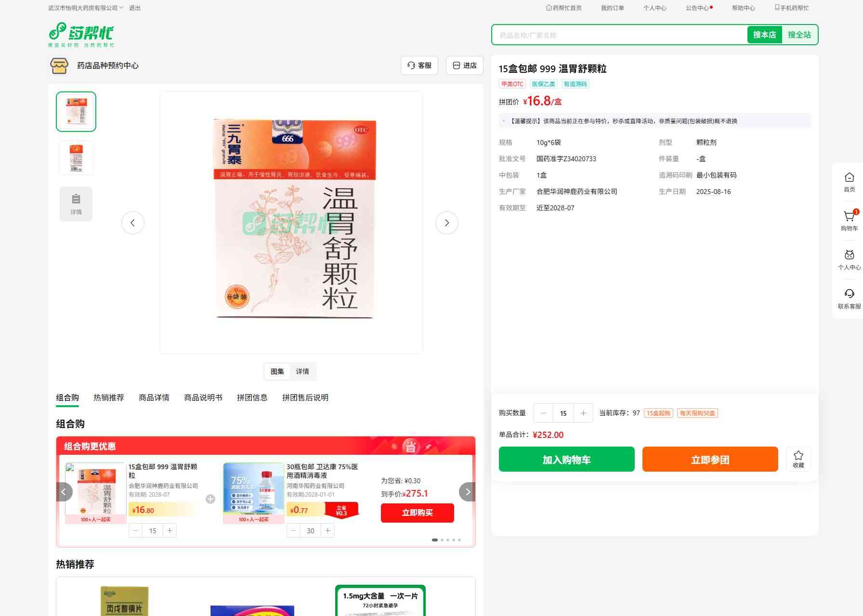
Task: Open the 商品说明书 tab
Action: 203,398
